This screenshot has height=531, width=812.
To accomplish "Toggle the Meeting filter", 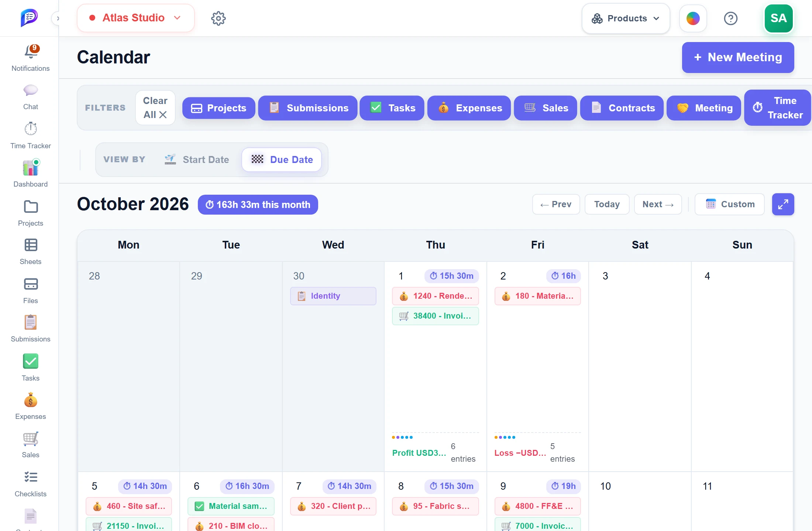I will (x=704, y=108).
